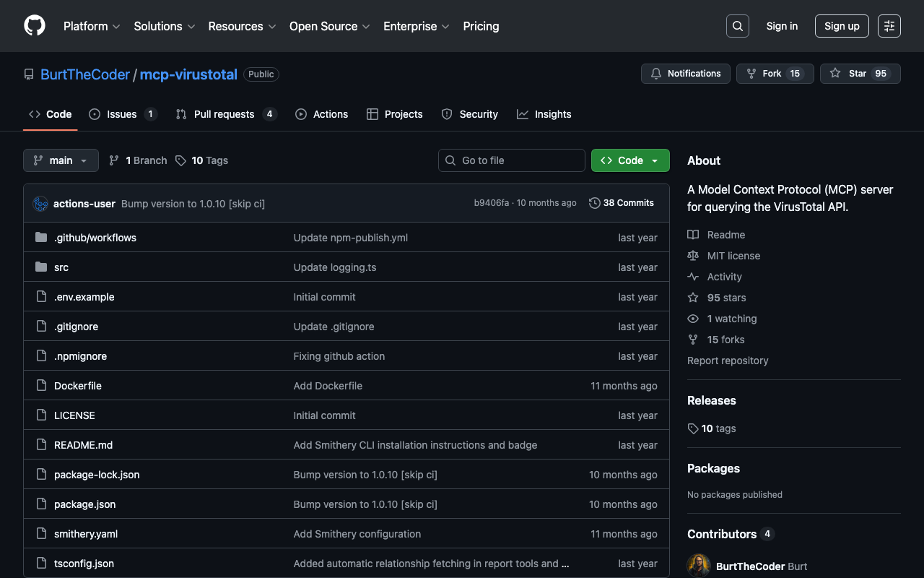The image size is (924, 578).
Task: Switch to the Pull requests tab
Action: pos(225,114)
